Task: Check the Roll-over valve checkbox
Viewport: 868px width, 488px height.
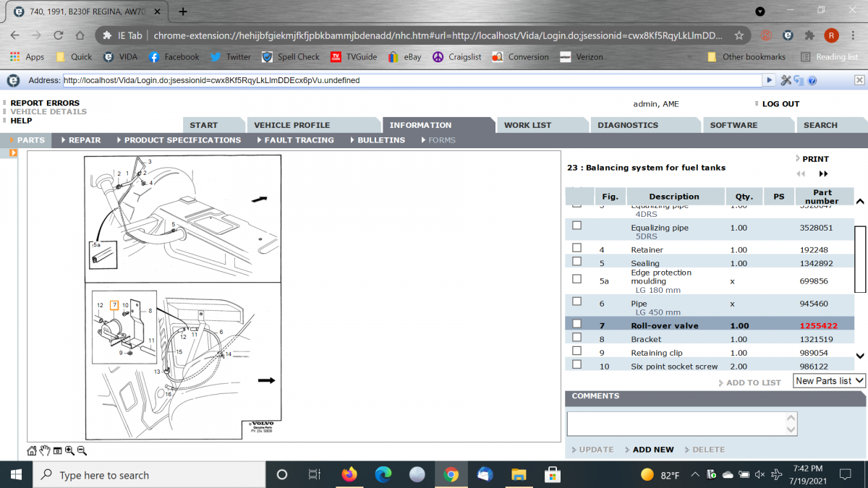Action: pyautogui.click(x=576, y=324)
